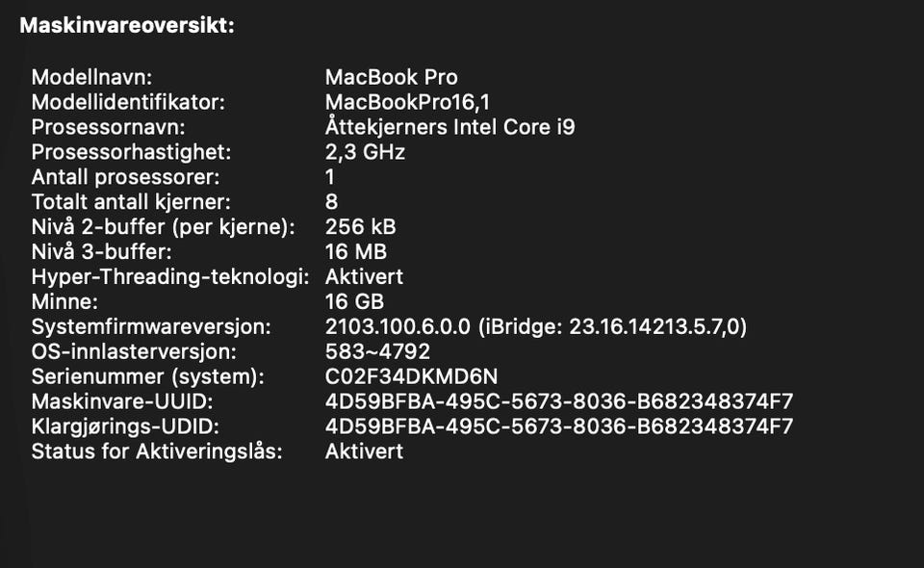Viewport: 924px width, 568px height.
Task: Click the Hyper-Threading-teknologi label
Action: [169, 277]
